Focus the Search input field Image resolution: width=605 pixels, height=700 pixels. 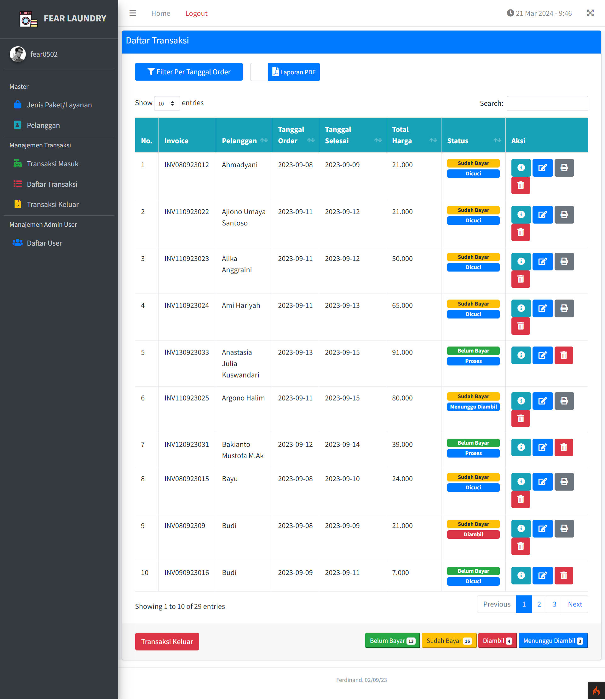click(547, 103)
